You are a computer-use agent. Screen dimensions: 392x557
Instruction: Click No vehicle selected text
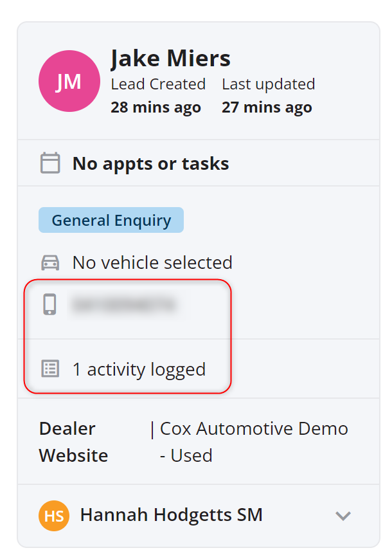(x=152, y=263)
